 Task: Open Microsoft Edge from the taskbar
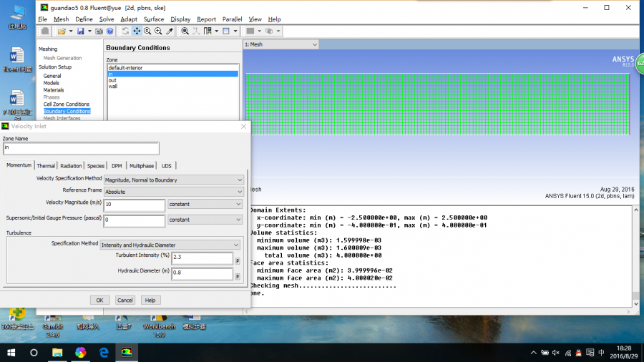point(104,353)
